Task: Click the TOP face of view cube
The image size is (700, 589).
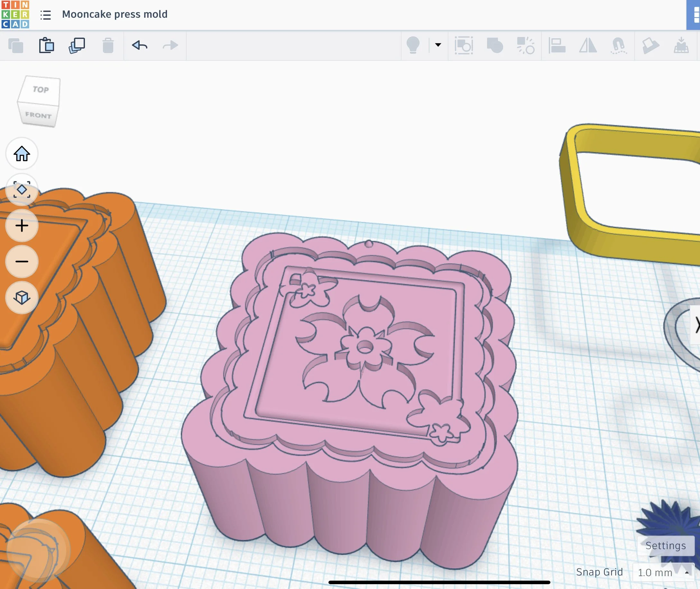Action: pyautogui.click(x=41, y=89)
